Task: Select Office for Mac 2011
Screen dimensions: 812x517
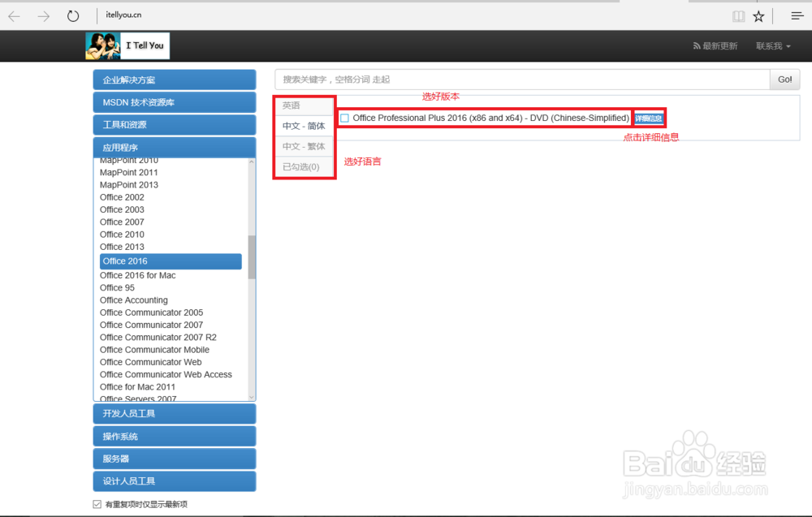Action: point(137,387)
